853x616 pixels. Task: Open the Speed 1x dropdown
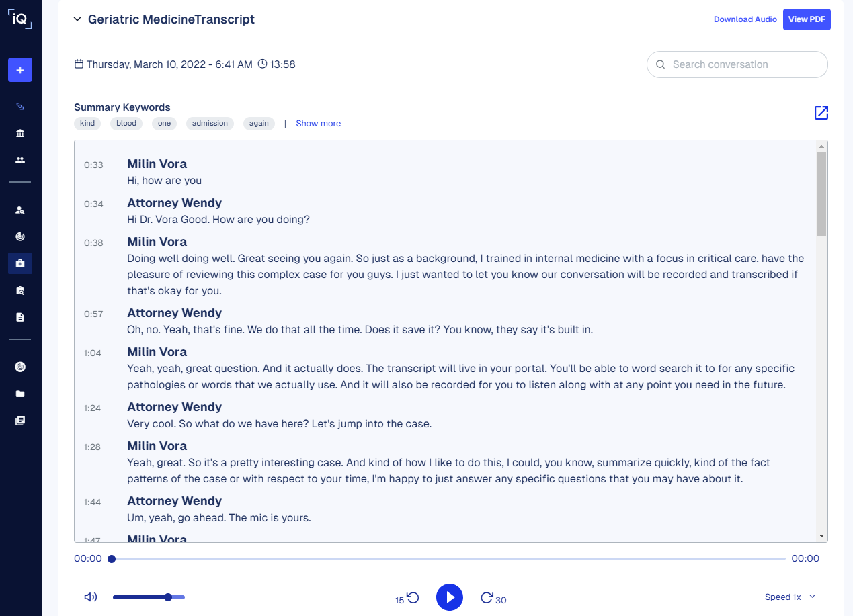tap(790, 597)
